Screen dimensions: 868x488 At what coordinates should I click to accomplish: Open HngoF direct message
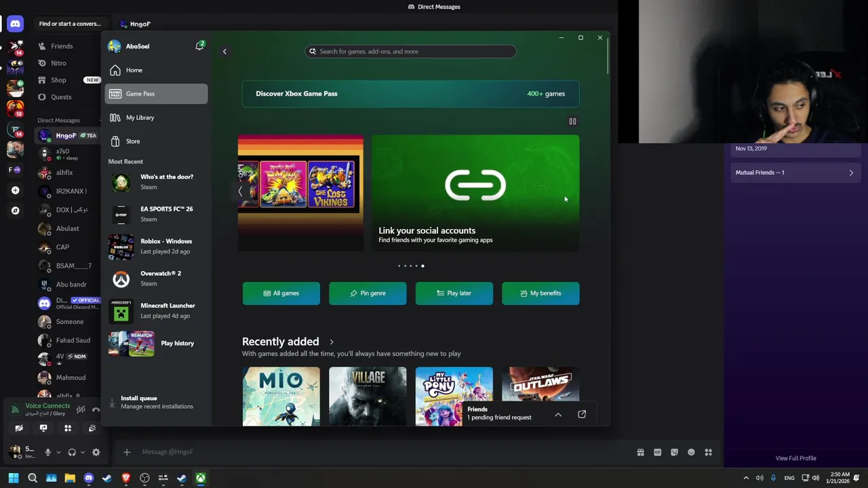[x=66, y=136]
